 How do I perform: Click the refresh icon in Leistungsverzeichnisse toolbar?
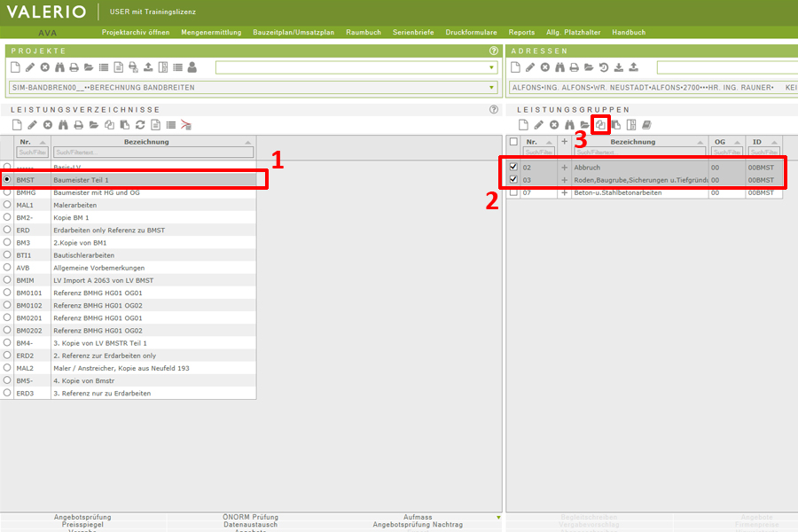point(139,125)
